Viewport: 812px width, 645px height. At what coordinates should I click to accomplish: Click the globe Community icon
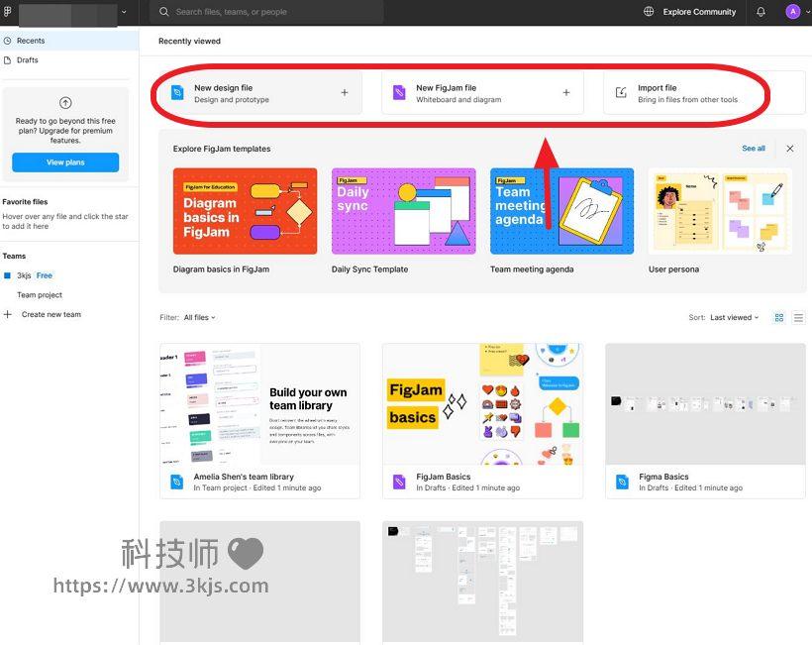point(649,12)
